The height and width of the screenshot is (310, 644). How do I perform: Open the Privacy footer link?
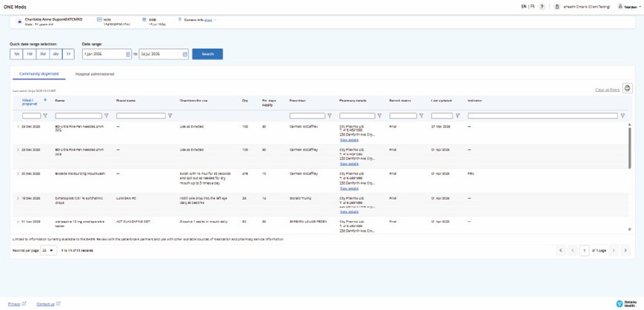pos(14,304)
